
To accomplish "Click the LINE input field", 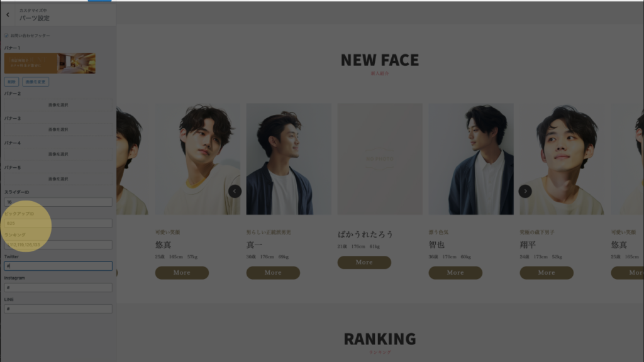I will click(58, 309).
